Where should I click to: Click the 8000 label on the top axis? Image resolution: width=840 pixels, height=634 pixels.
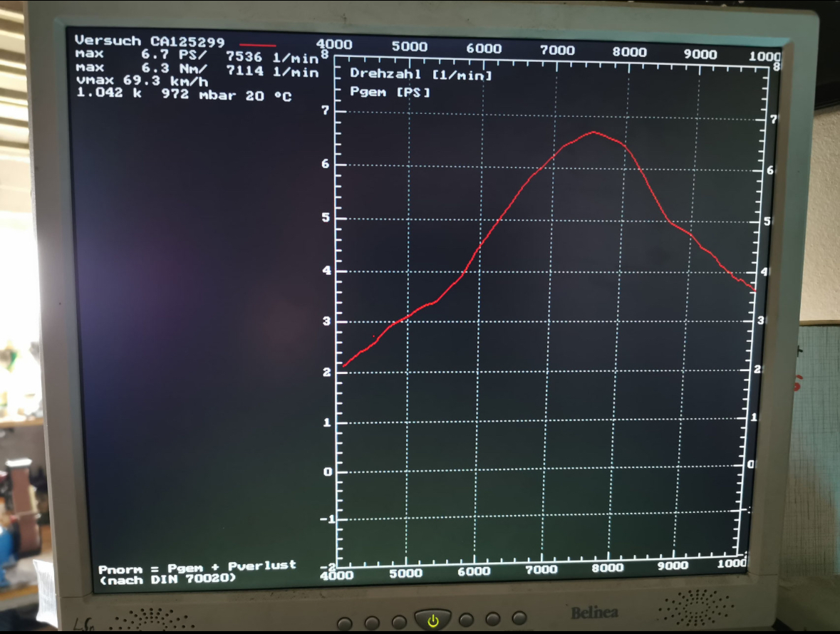point(629,52)
